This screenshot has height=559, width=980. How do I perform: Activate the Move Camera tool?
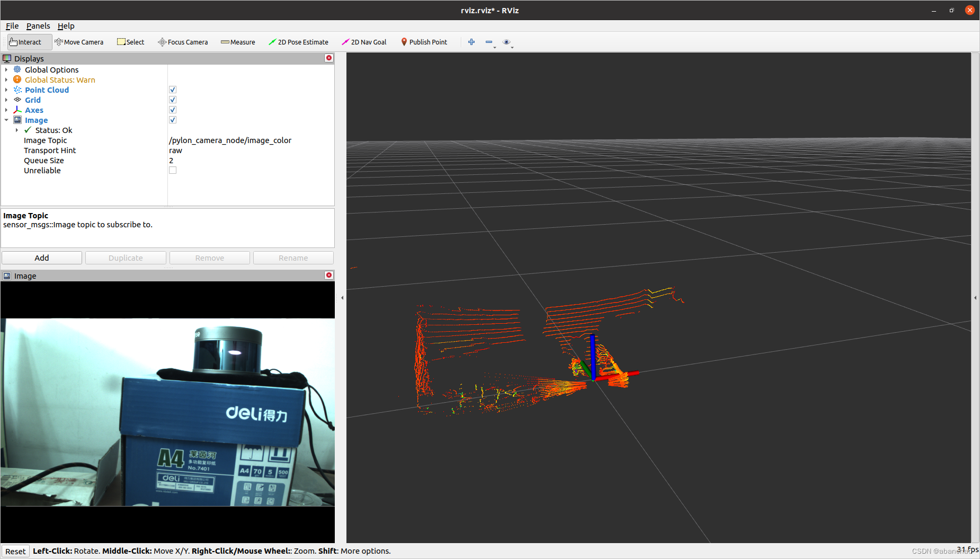(x=79, y=42)
